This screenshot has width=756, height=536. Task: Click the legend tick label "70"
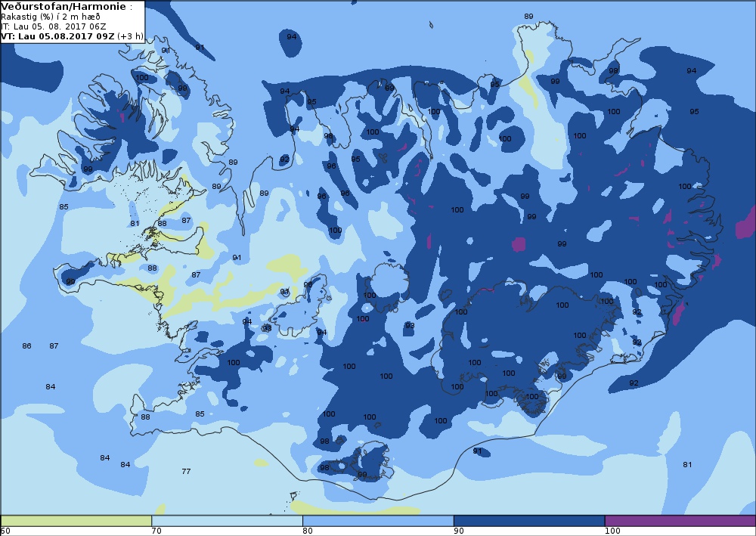[x=156, y=531]
